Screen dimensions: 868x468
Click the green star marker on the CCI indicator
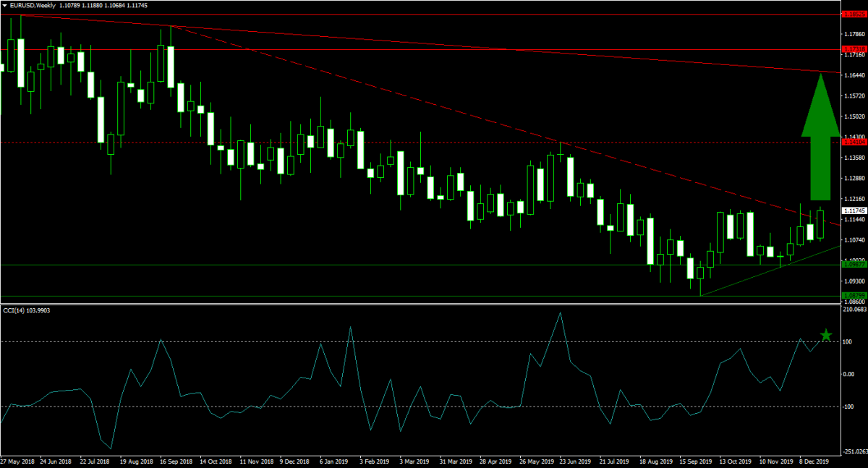(826, 335)
